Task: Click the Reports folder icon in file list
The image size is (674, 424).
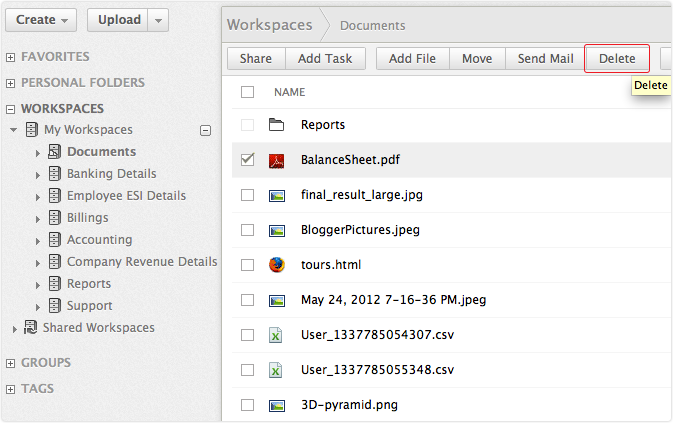Action: tap(276, 125)
